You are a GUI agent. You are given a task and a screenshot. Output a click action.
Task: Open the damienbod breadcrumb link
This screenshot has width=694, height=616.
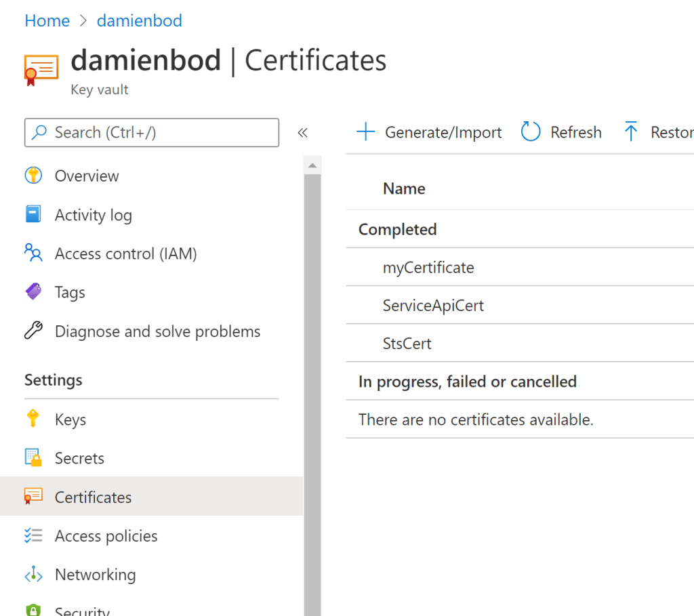[140, 21]
